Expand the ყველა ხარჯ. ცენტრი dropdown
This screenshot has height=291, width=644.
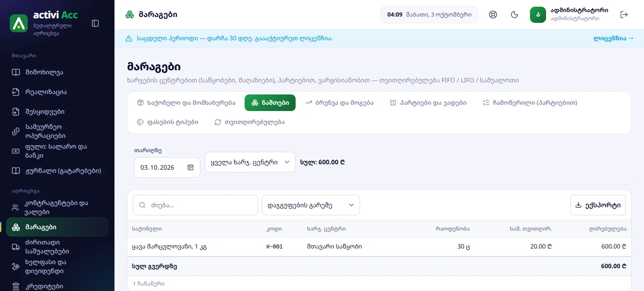point(250,162)
